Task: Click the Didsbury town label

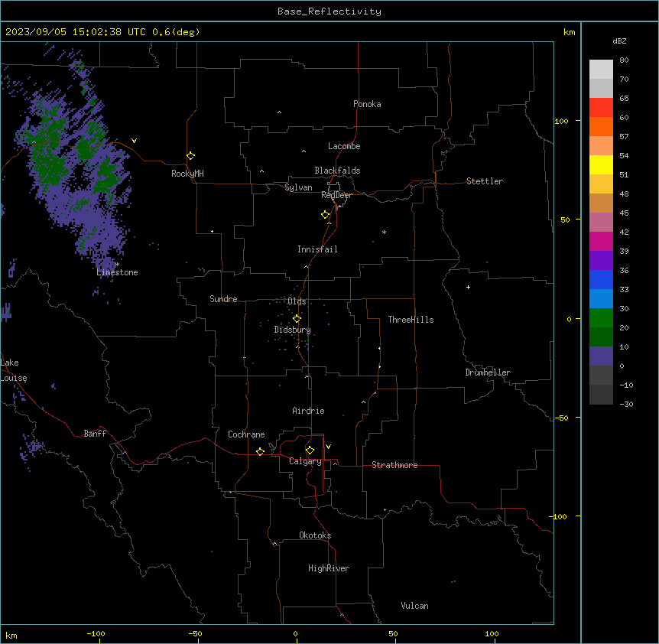Action: (293, 330)
